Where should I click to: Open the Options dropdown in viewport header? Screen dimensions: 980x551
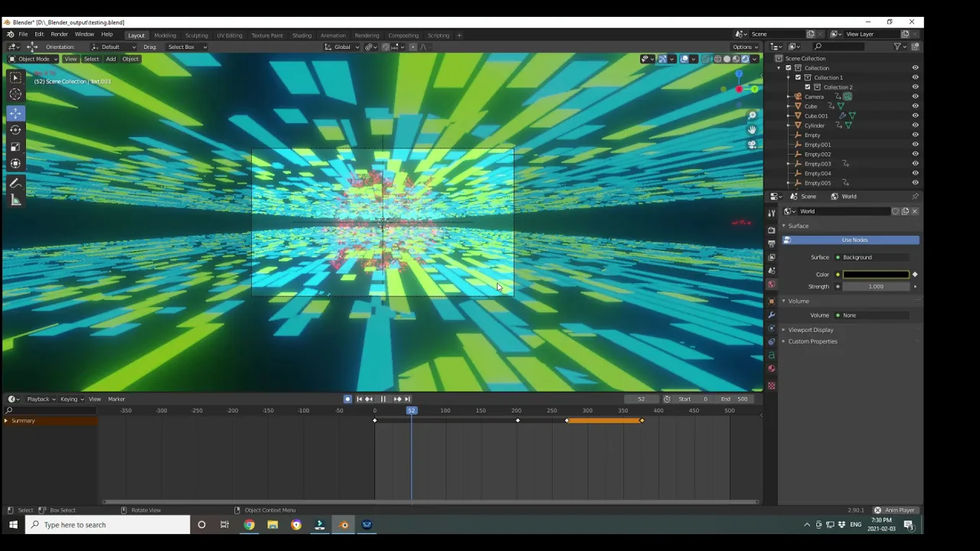point(745,47)
